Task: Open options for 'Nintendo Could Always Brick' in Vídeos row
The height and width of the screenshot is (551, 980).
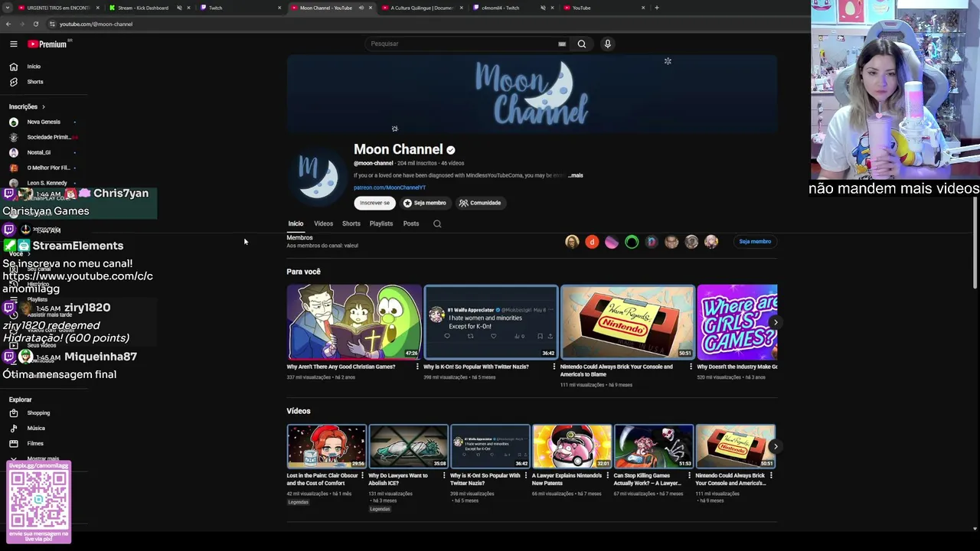Action: (x=772, y=475)
